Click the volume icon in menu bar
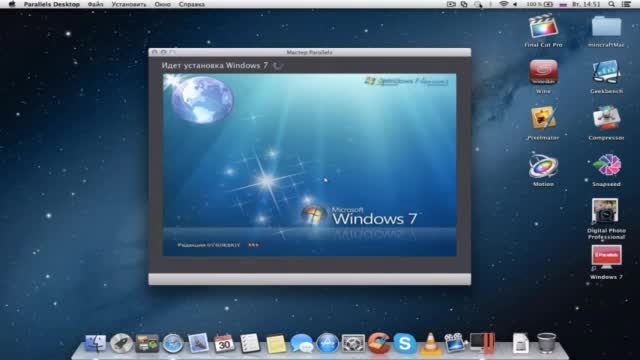Image resolution: width=640 pixels, height=360 pixels. 516,4
